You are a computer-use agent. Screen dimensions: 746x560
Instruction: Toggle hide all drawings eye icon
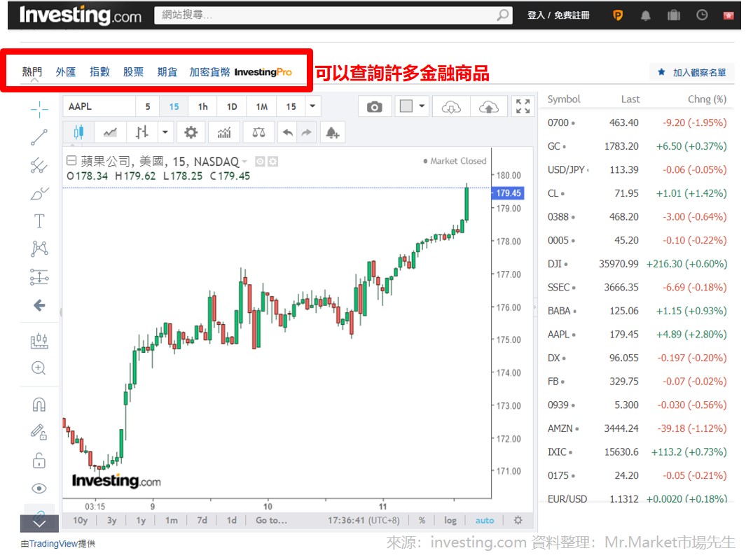[x=39, y=488]
